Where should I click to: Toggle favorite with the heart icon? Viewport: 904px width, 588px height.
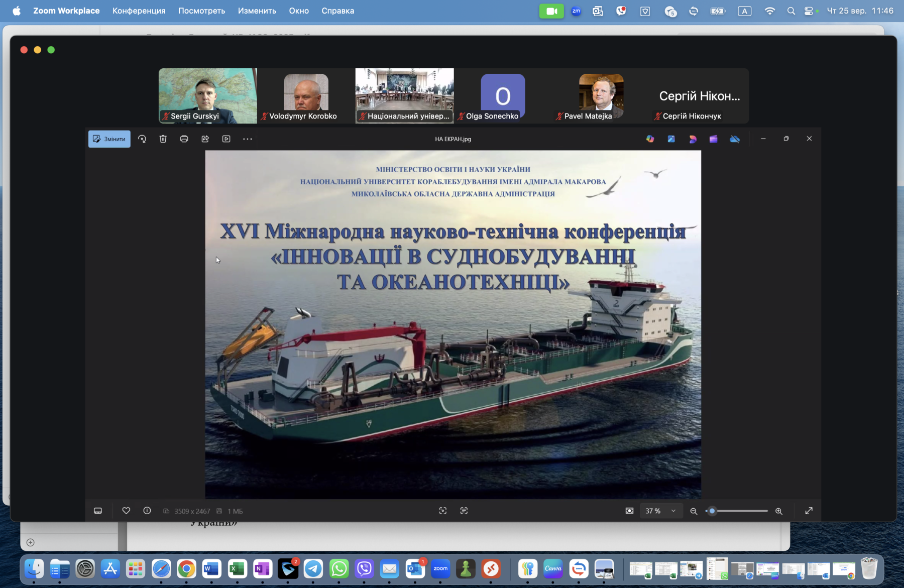pyautogui.click(x=126, y=511)
